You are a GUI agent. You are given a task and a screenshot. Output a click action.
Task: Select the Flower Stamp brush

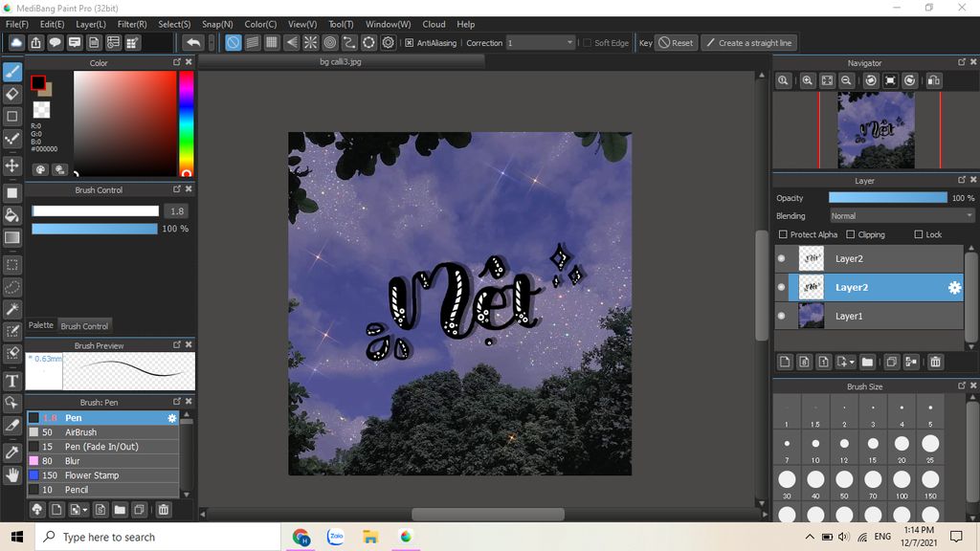103,475
